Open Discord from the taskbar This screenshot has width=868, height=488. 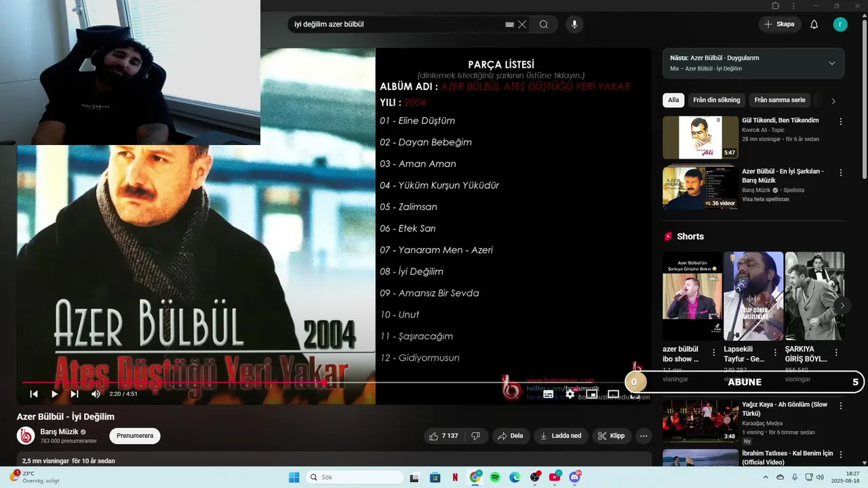click(x=575, y=477)
